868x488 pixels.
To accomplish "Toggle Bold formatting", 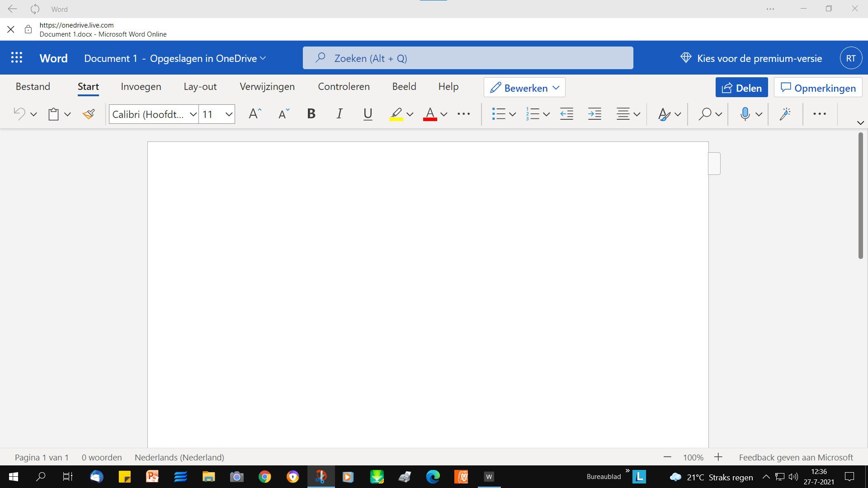I will click(311, 114).
